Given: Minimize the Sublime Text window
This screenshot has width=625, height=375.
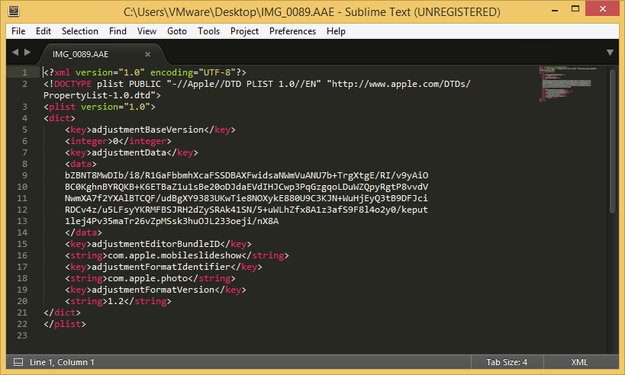Looking at the screenshot, I should click(554, 10).
